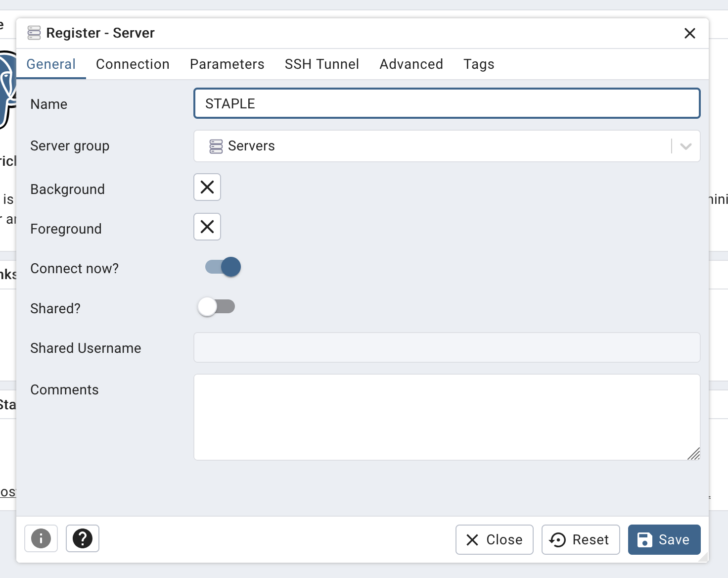Viewport: 728px width, 578px height.
Task: Toggle the Connect now? switch off
Action: pos(223,267)
